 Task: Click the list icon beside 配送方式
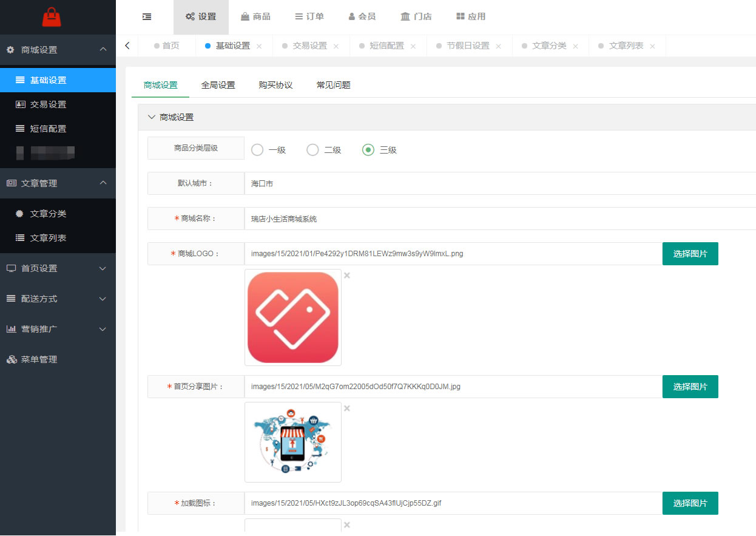tap(11, 299)
